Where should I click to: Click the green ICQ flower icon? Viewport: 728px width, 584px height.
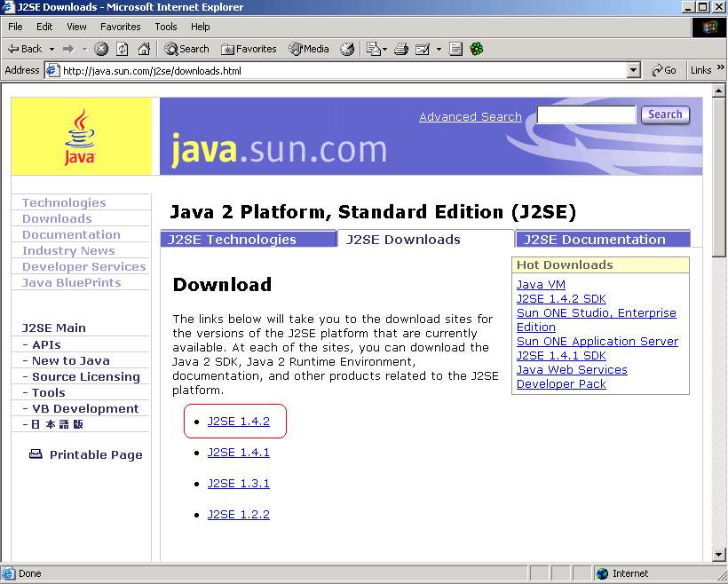click(x=477, y=49)
